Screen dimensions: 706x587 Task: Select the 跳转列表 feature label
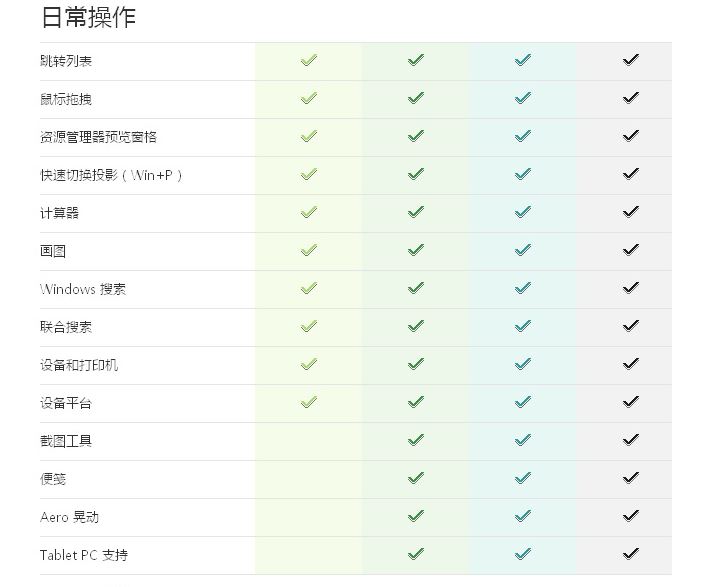pyautogui.click(x=66, y=61)
